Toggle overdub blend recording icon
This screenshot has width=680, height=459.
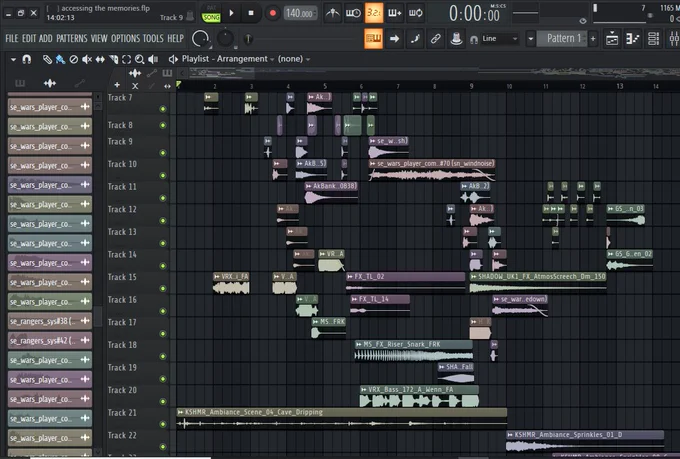point(394,13)
